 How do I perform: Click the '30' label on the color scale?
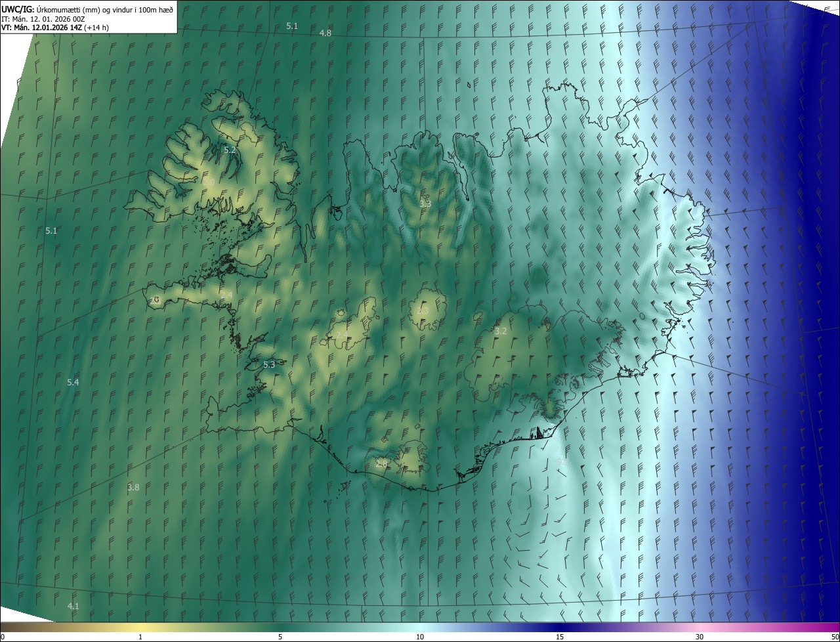700,637
